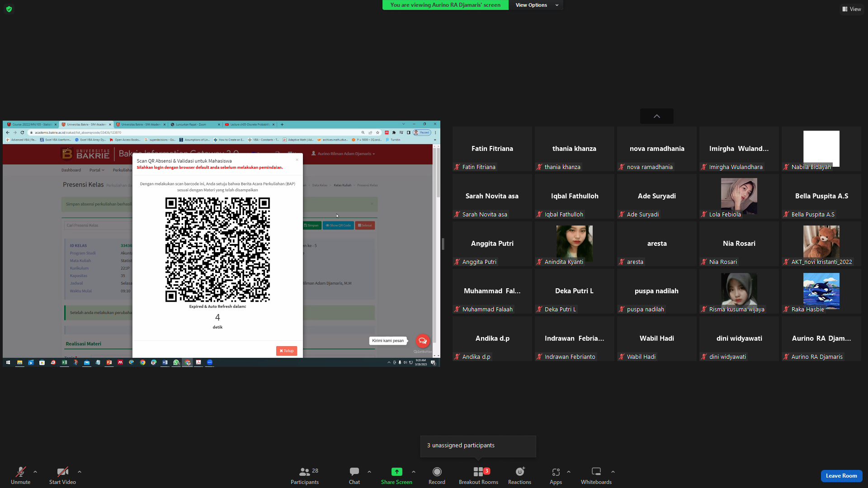Screen dimensions: 868x488
Task: Start your video
Action: pos(62,476)
